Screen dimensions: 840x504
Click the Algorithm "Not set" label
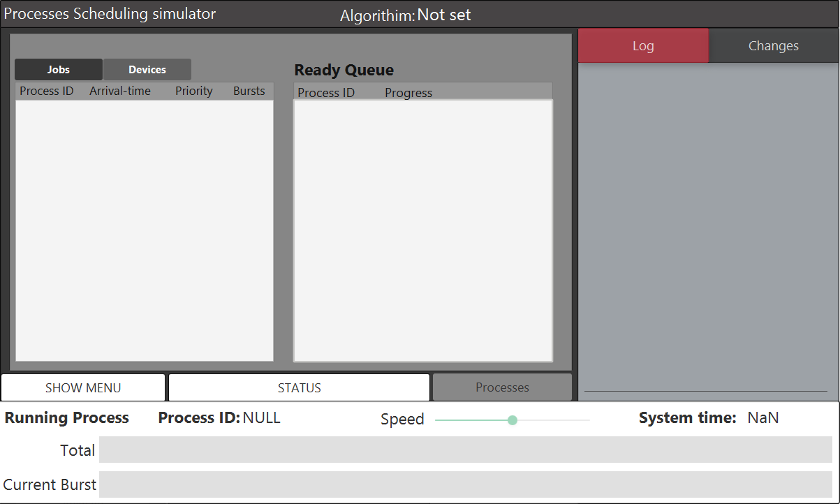pos(444,15)
